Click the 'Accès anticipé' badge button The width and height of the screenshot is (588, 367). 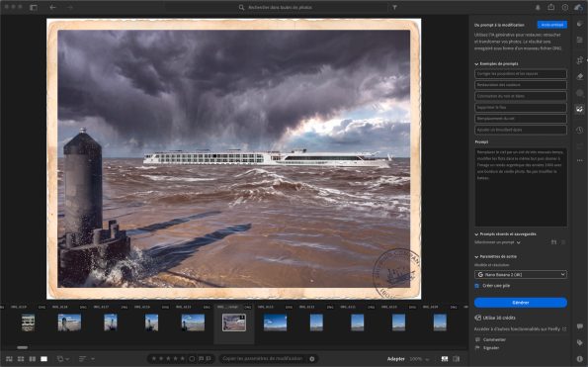[x=552, y=25]
